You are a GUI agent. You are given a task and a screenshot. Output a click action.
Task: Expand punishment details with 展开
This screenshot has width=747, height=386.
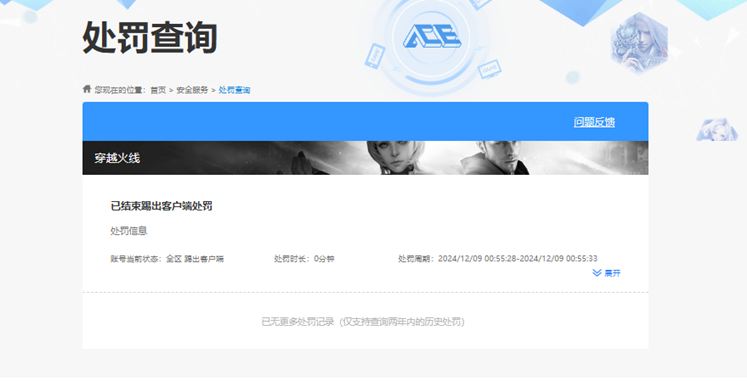click(606, 273)
